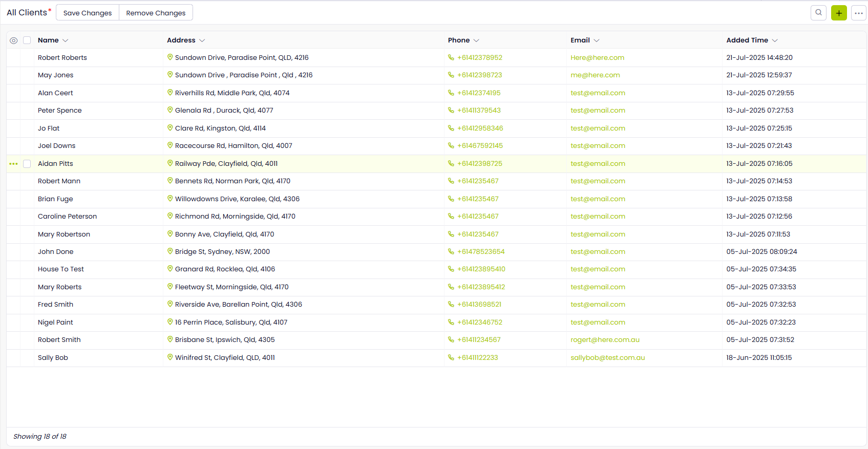Click phone icon for +61412378952

451,58
